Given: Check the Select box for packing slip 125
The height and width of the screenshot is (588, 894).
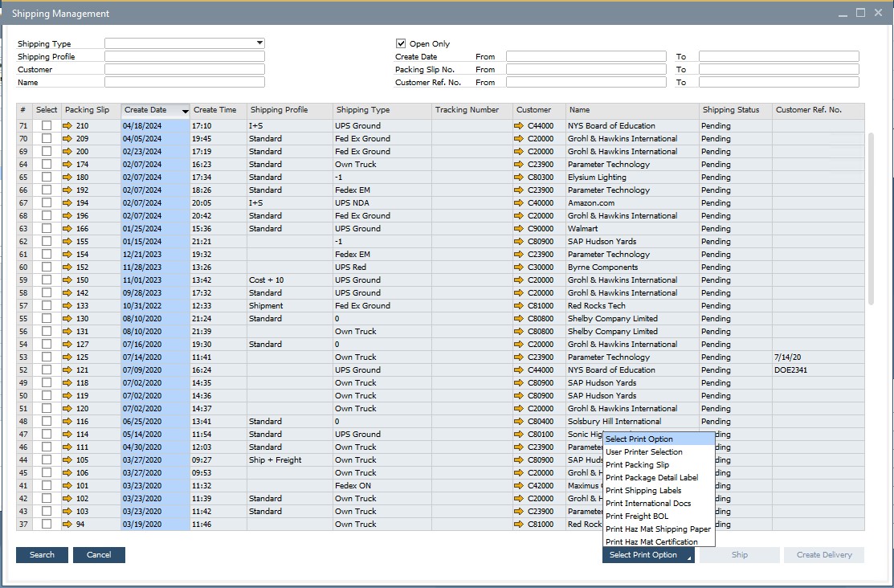Looking at the screenshot, I should pos(46,357).
